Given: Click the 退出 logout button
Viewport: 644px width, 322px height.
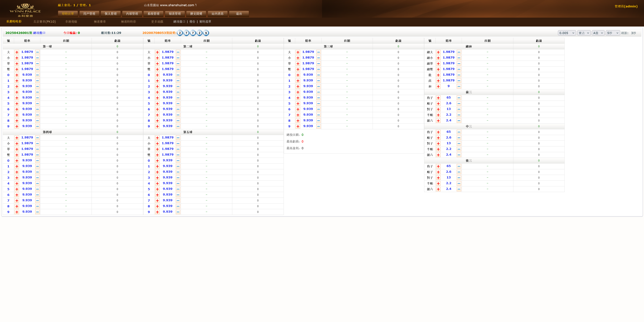Looking at the screenshot, I should pyautogui.click(x=239, y=14).
